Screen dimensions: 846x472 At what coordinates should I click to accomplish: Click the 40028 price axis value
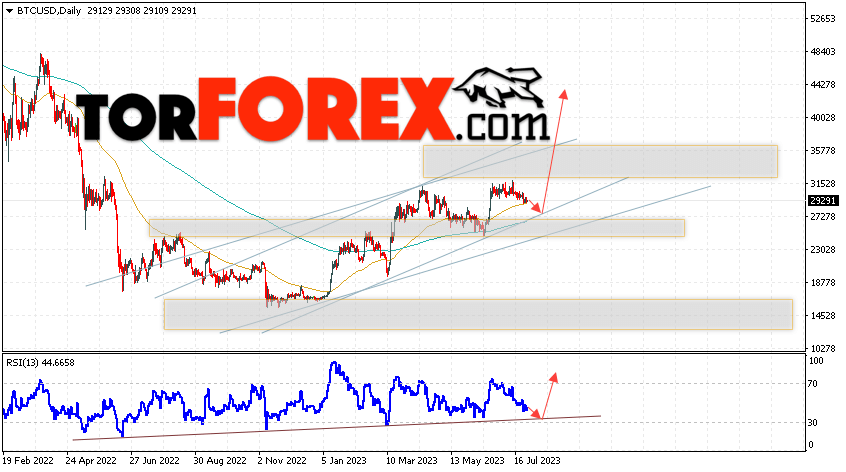(823, 118)
